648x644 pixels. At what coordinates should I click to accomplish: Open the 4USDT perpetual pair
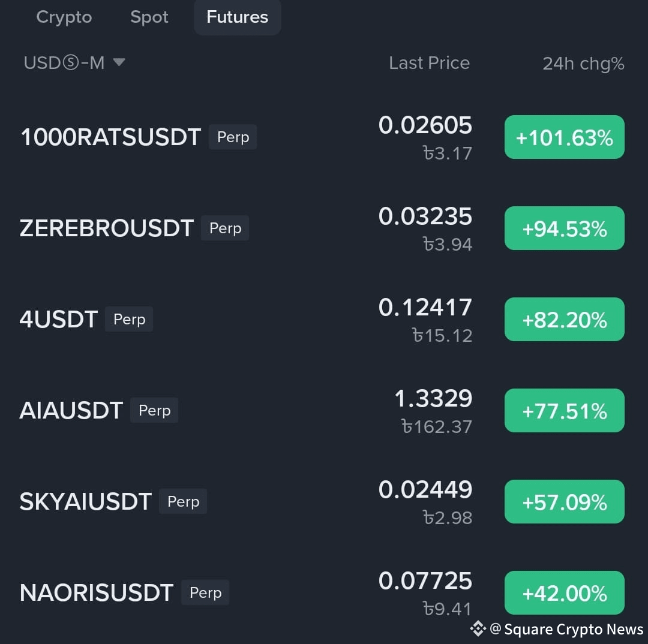tap(59, 320)
